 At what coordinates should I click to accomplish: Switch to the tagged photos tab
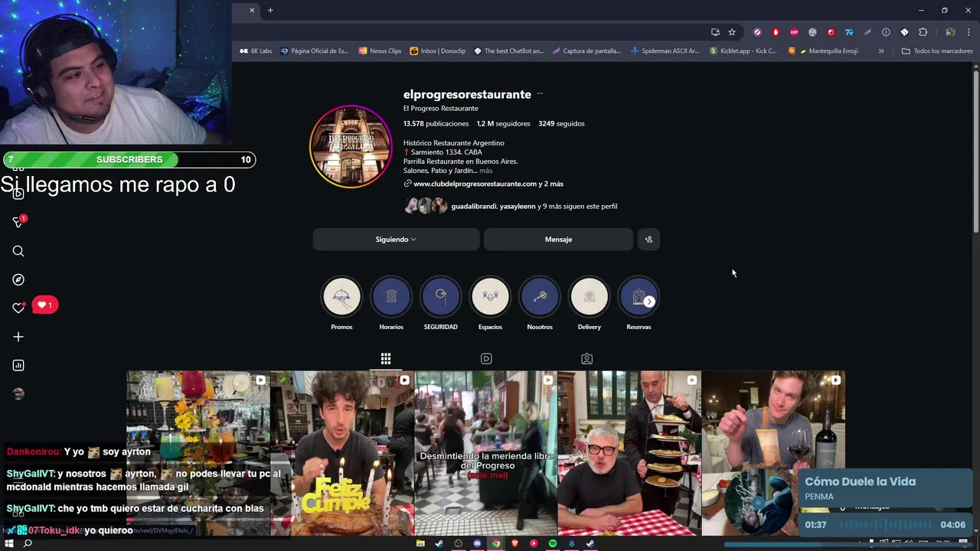point(586,359)
